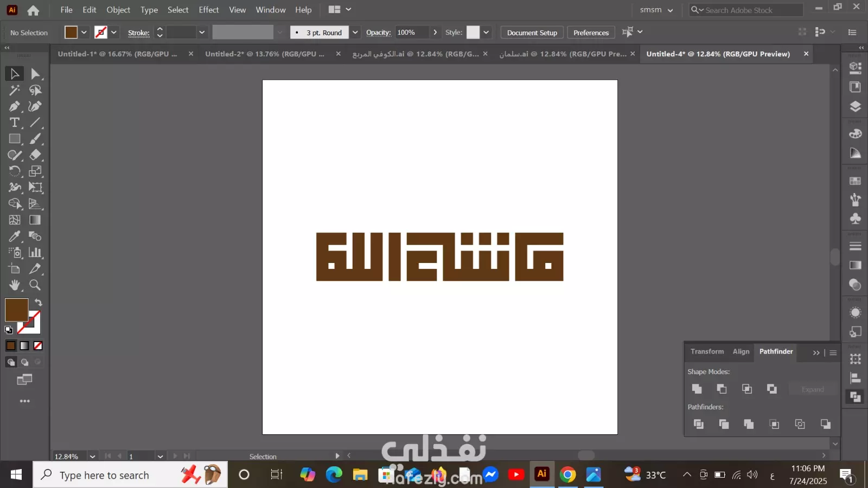
Task: Open the Preferences button
Action: (591, 33)
